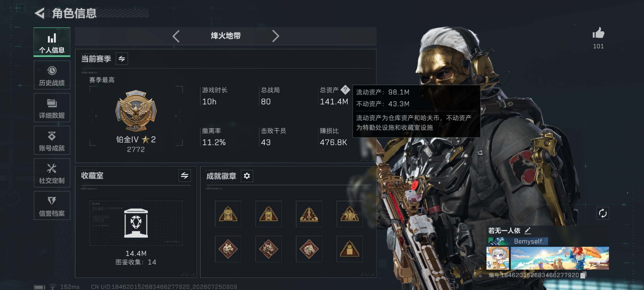Click the 铂金IV rank badge
644x290 pixels.
pos(136,111)
